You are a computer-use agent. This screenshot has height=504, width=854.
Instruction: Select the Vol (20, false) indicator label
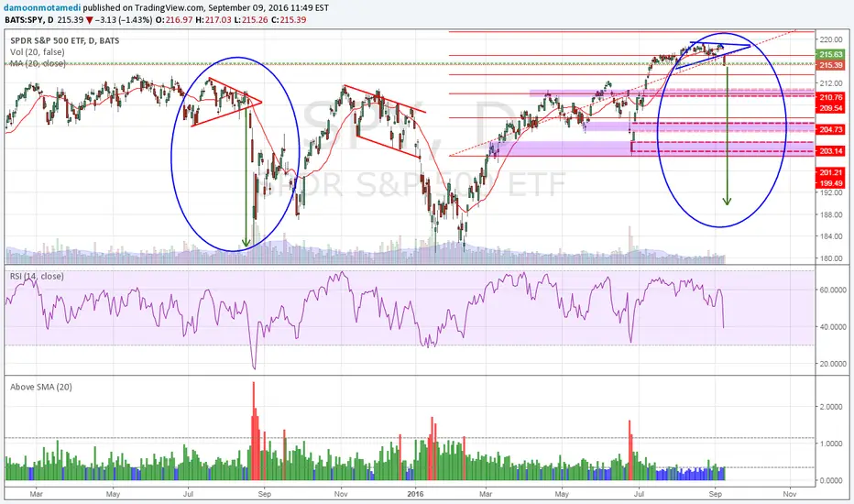click(x=37, y=51)
